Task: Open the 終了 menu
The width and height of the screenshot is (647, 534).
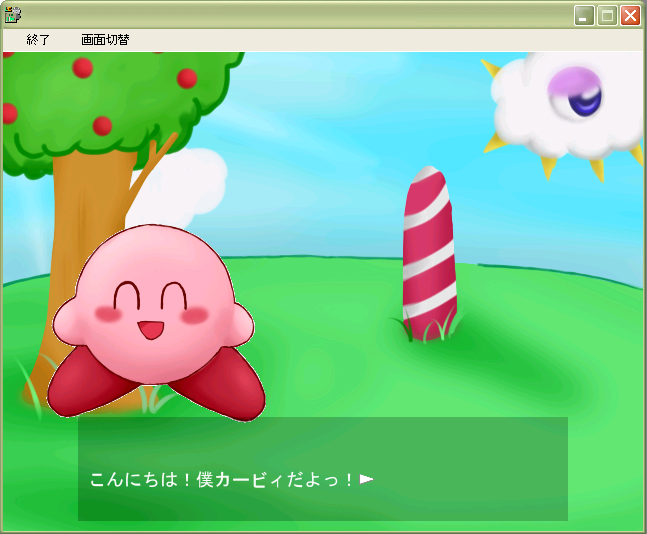Action: tap(38, 40)
